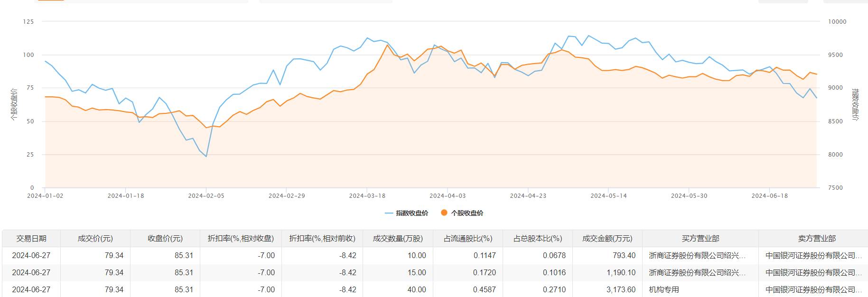Image resolution: width=868 pixels, height=297 pixels.
Task: Click the orange dot marker for 个股收盘价
Action: coord(444,213)
